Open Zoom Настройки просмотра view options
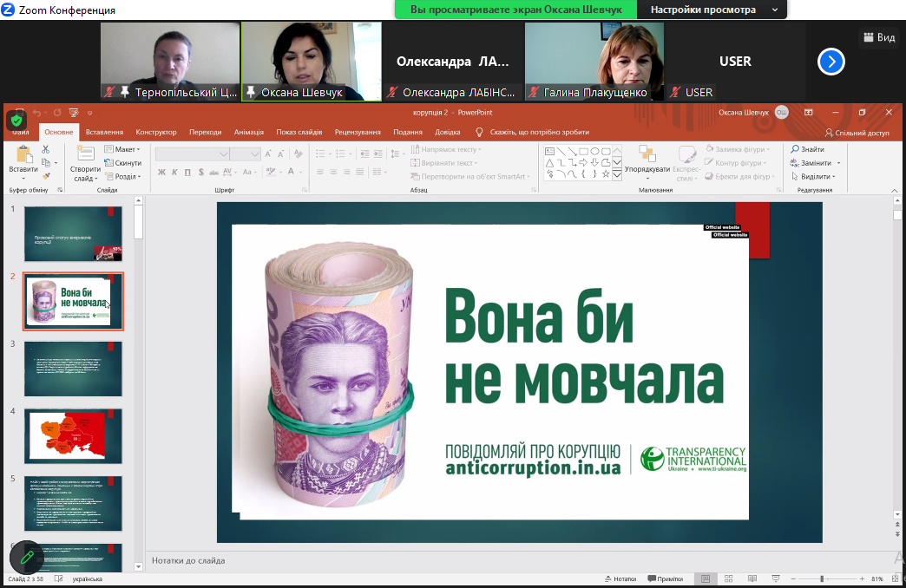This screenshot has height=588, width=906. [x=713, y=10]
